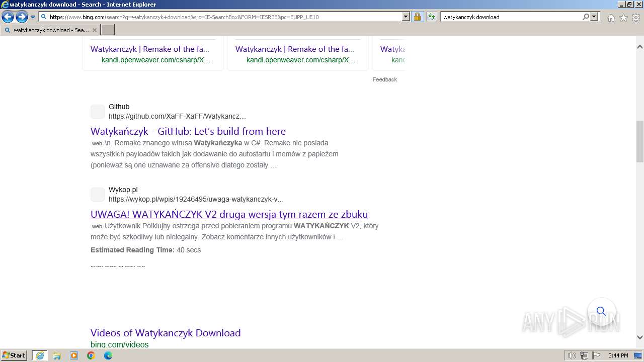Click the search box with 'watykanczyk download'
This screenshot has width=644, height=362.
click(511, 17)
